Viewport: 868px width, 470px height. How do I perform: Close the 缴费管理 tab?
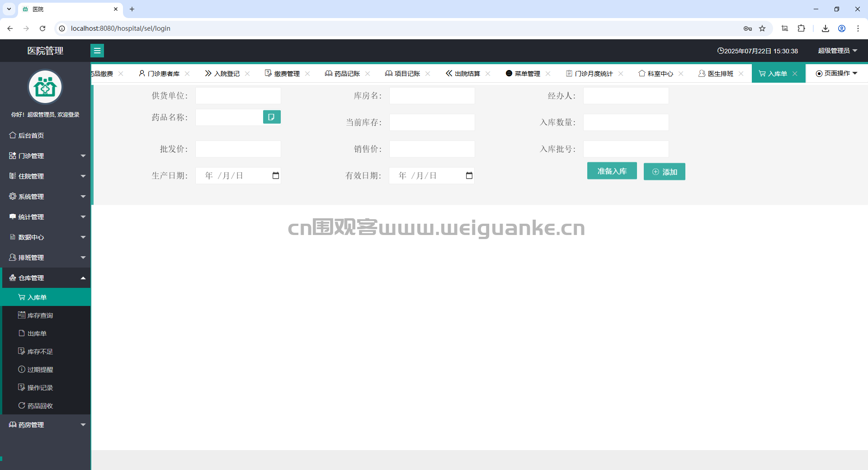[x=307, y=74]
